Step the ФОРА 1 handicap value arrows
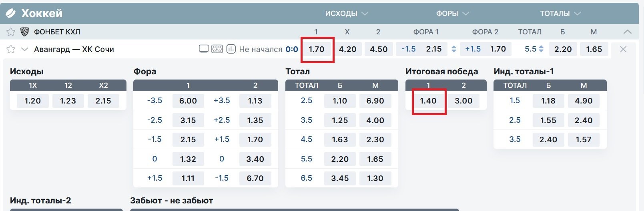The height and width of the screenshot is (211, 644). tap(454, 49)
